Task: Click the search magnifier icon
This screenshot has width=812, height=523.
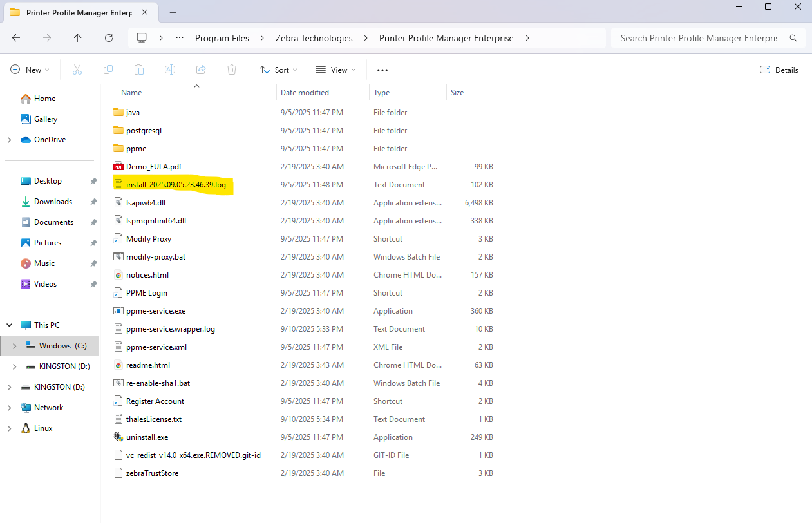Action: pos(793,38)
